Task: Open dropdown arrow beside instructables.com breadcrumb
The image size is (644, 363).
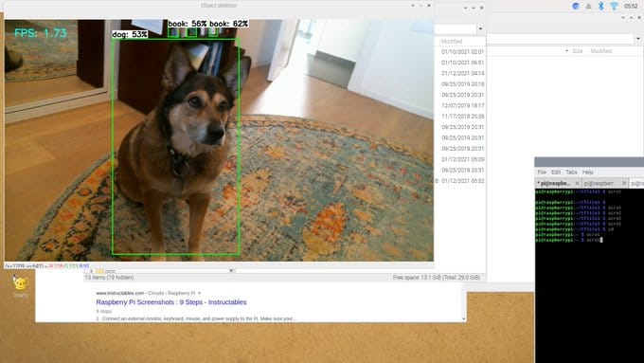Action: pyautogui.click(x=199, y=293)
